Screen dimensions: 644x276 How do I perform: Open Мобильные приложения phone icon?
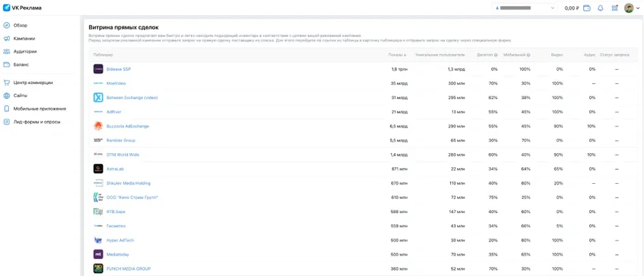click(6, 109)
